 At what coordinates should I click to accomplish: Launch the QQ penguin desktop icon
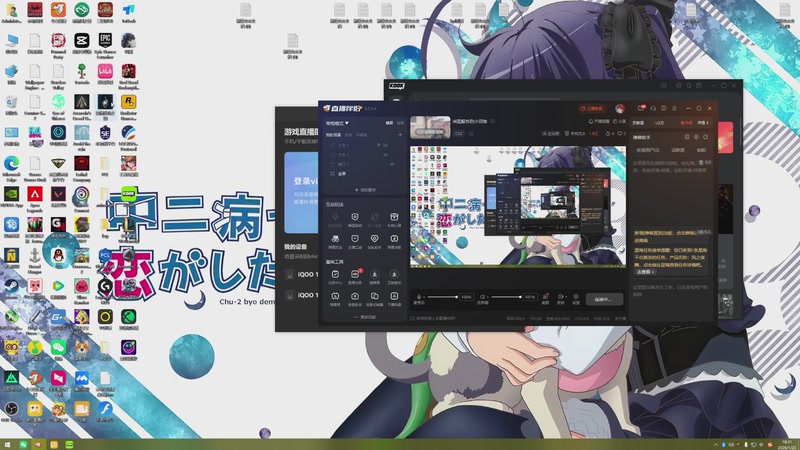click(x=58, y=257)
